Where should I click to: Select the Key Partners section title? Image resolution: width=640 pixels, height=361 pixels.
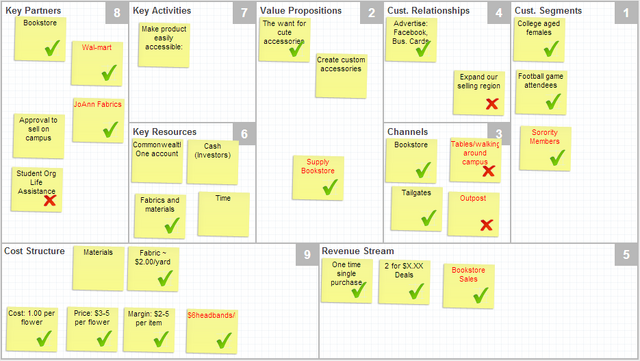(x=33, y=11)
